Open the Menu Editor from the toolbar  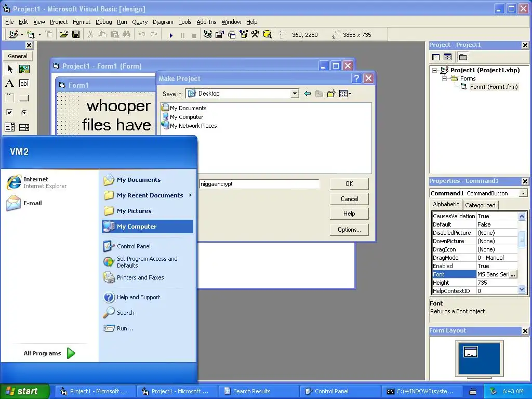pyautogui.click(x=49, y=35)
